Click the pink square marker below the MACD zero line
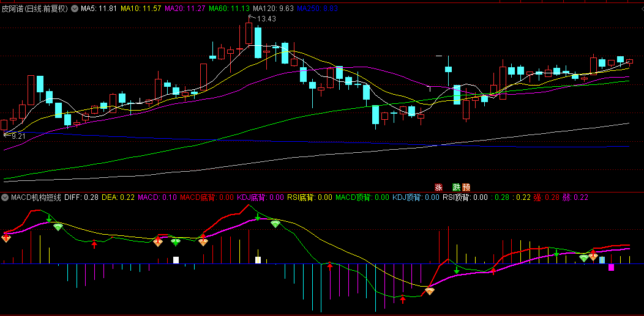644x316 pixels. (x=611, y=267)
